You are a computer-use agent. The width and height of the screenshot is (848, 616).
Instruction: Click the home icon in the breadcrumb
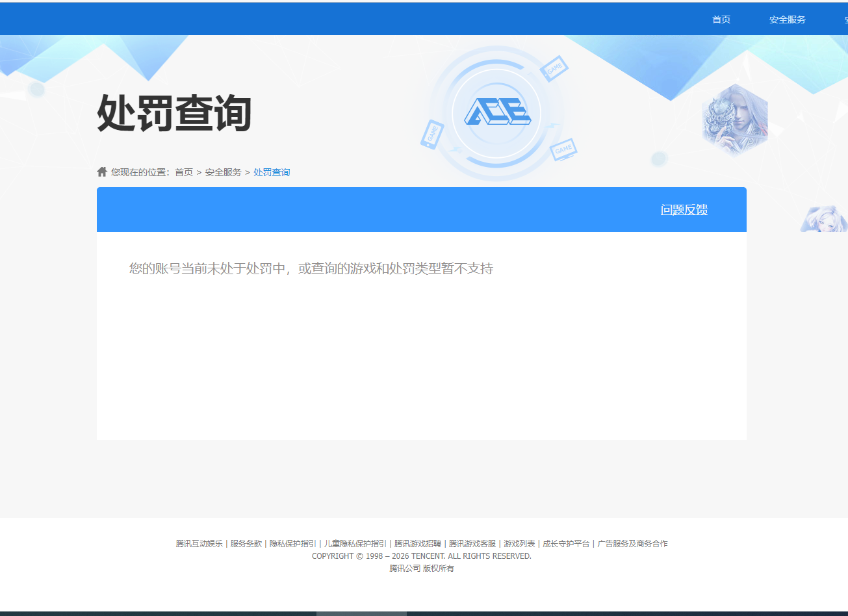coord(102,172)
